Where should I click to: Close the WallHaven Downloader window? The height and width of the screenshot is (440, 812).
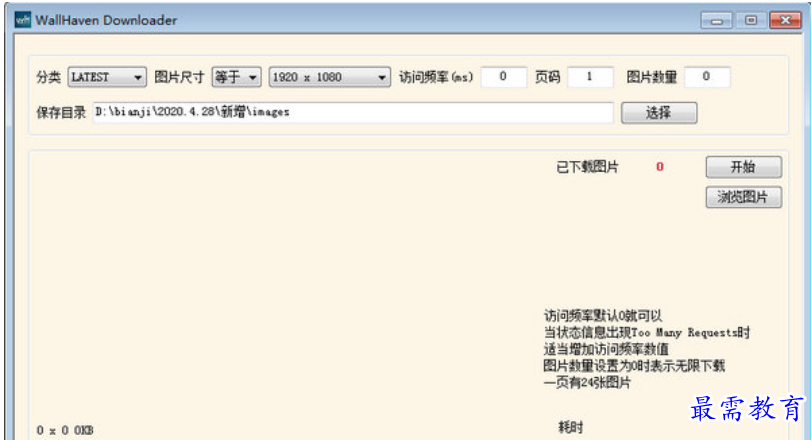pyautogui.click(x=786, y=20)
